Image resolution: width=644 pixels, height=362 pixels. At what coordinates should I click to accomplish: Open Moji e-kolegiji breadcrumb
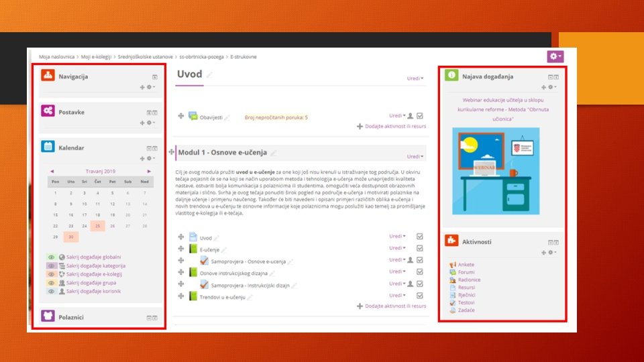[96, 57]
